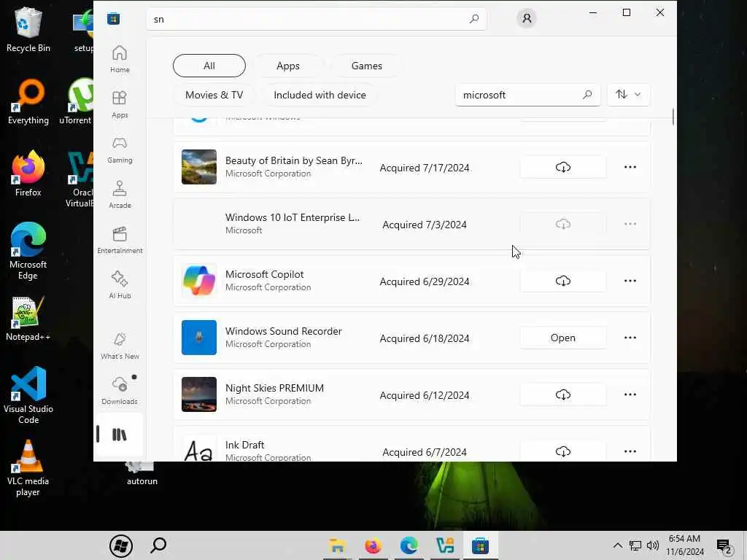Click magnifier icon in top search bar
This screenshot has width=747, height=560.
(474, 19)
